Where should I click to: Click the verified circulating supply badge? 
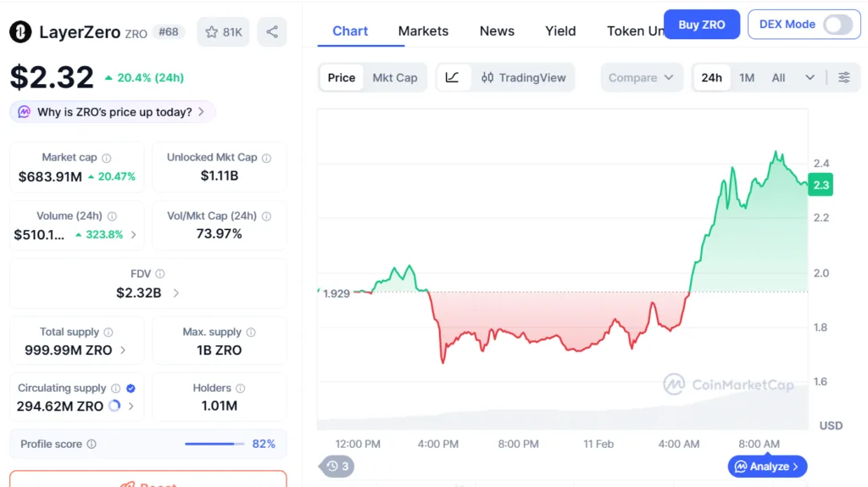click(x=131, y=389)
